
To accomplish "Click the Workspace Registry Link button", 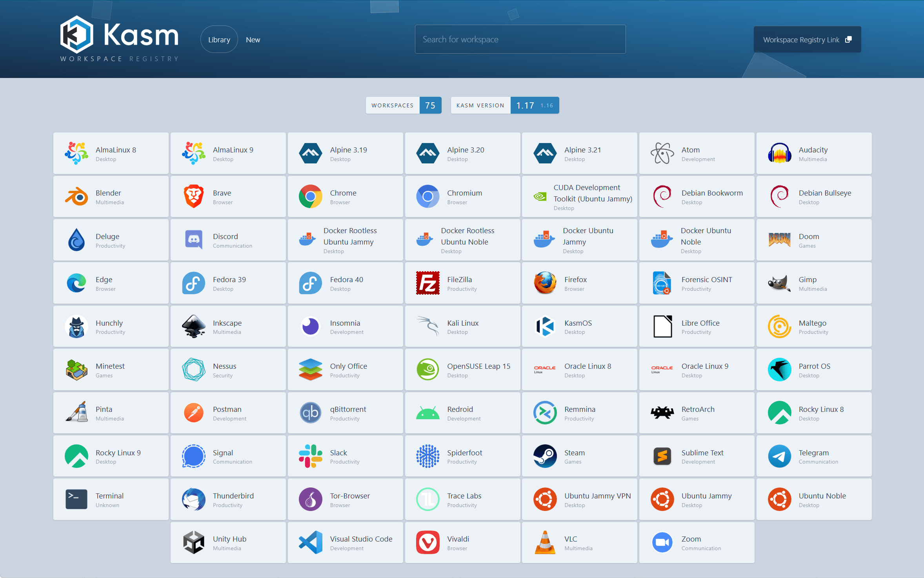I will 807,40.
